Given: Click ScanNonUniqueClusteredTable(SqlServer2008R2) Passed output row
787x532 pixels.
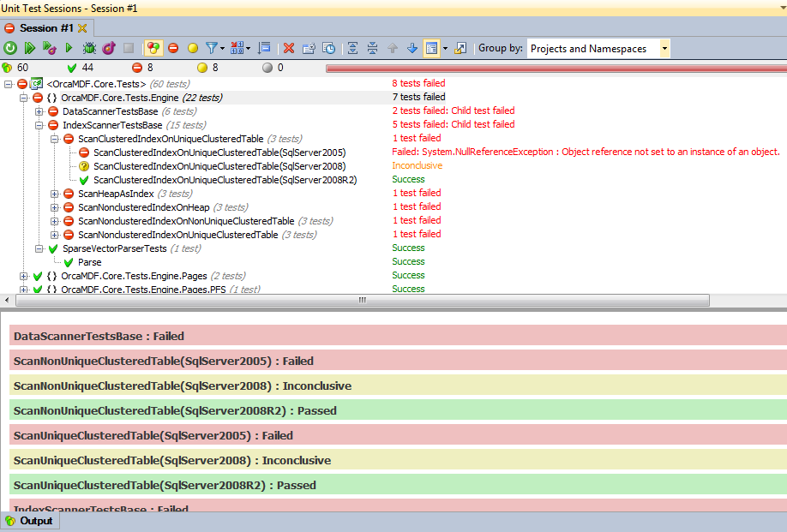Looking at the screenshot, I should 398,410.
